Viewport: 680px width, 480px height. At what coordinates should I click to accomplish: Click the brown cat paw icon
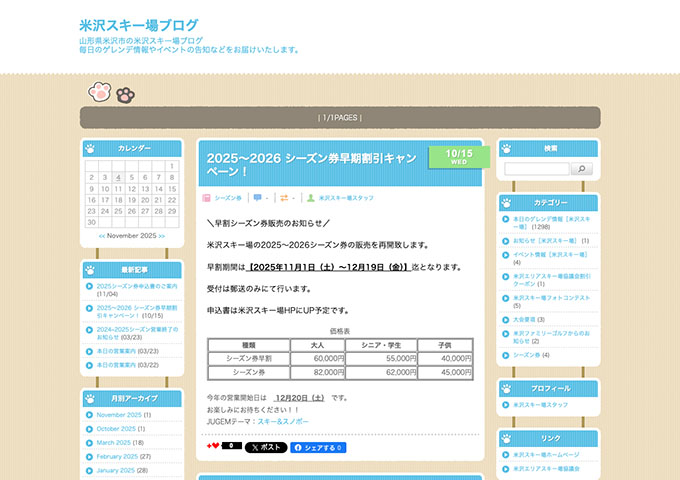125,95
